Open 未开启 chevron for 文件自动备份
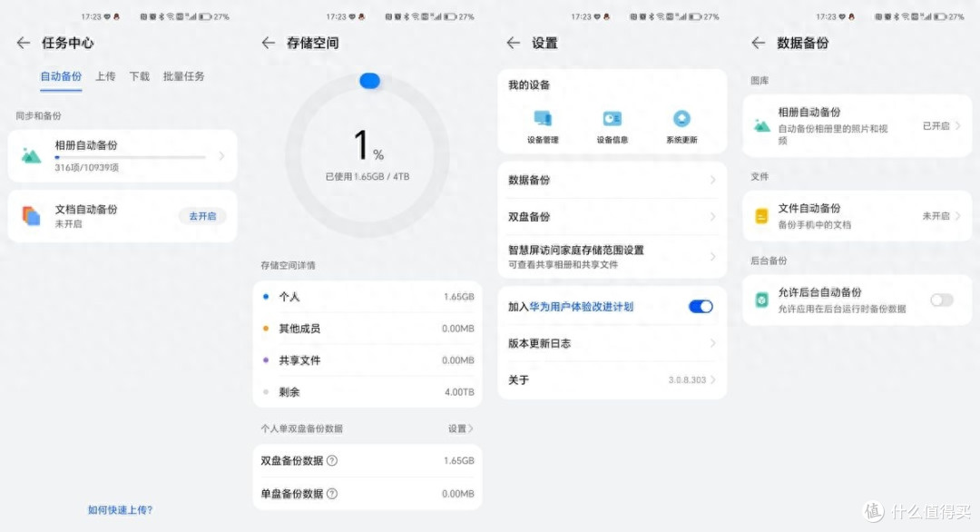 [x=957, y=216]
